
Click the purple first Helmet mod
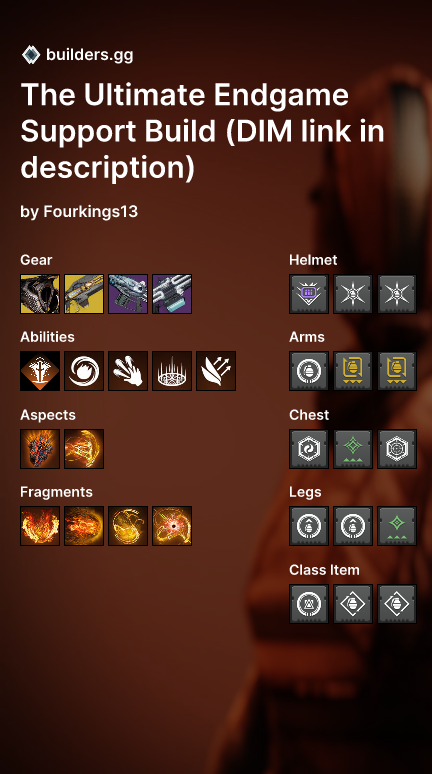309,294
